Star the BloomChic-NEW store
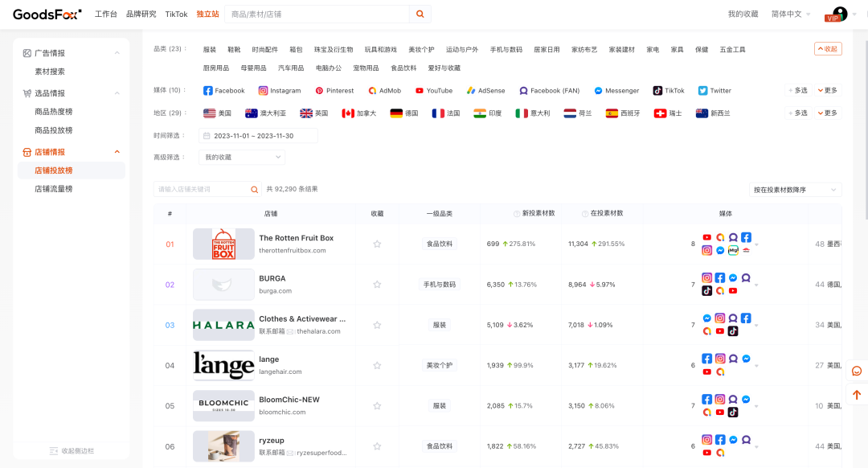 [377, 406]
